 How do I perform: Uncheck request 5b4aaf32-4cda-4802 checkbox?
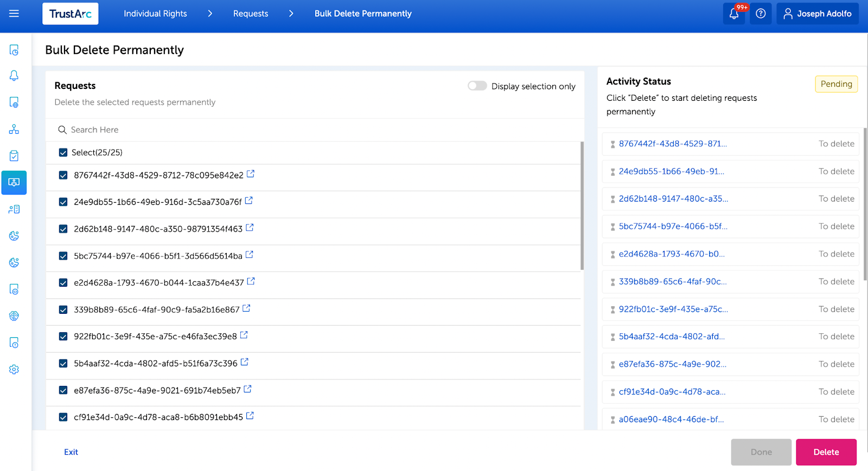(63, 363)
